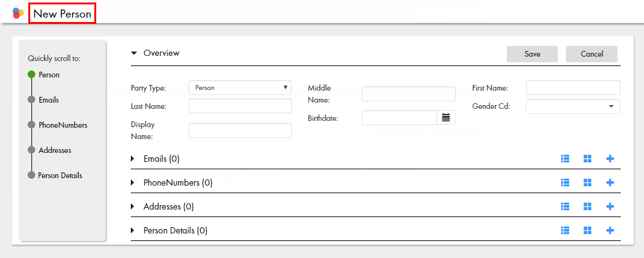Open the Gender Cd dropdown
Image resolution: width=644 pixels, height=258 pixels.
click(573, 106)
